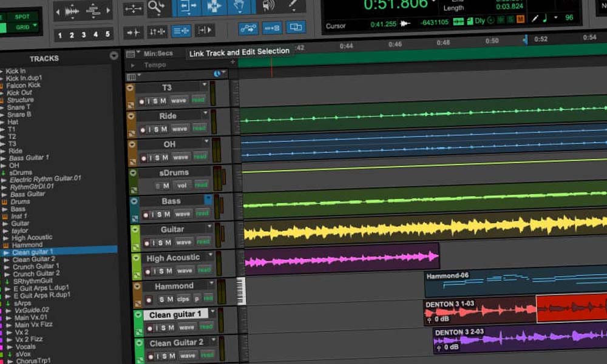607x364 pixels.
Task: Toggle Link Timeline and Edit Selection
Action: (157, 32)
